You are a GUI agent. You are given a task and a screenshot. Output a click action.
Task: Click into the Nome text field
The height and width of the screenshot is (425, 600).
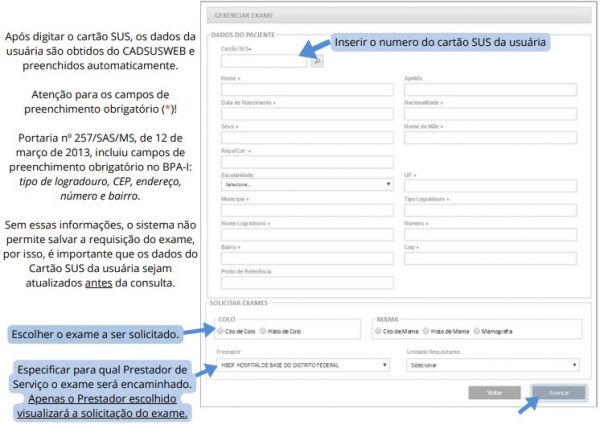tap(306, 89)
